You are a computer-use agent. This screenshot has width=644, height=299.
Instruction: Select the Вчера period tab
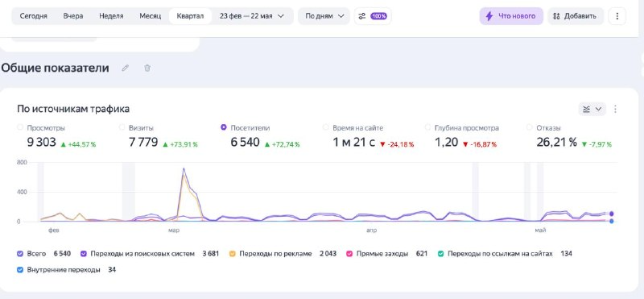coord(73,16)
